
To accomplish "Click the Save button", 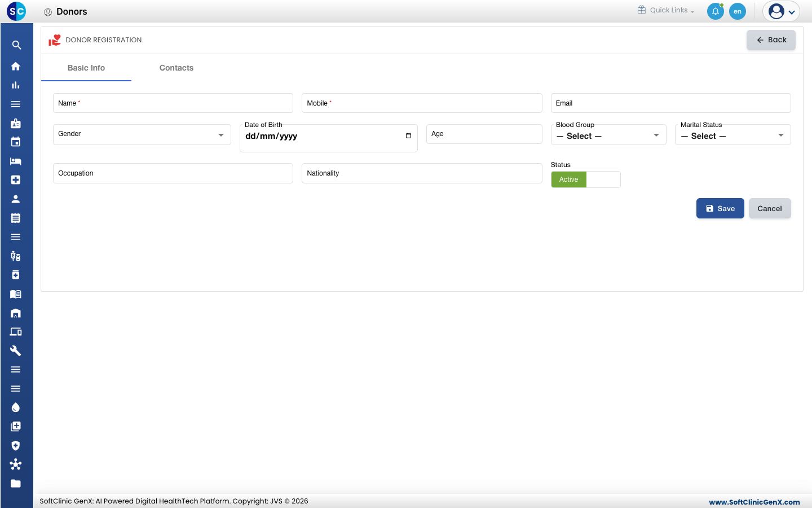I will pyautogui.click(x=720, y=208).
